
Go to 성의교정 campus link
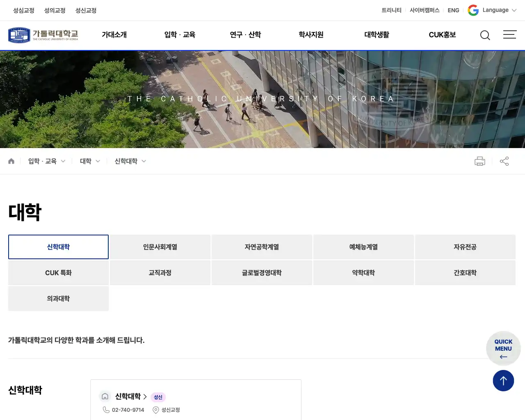click(x=55, y=10)
